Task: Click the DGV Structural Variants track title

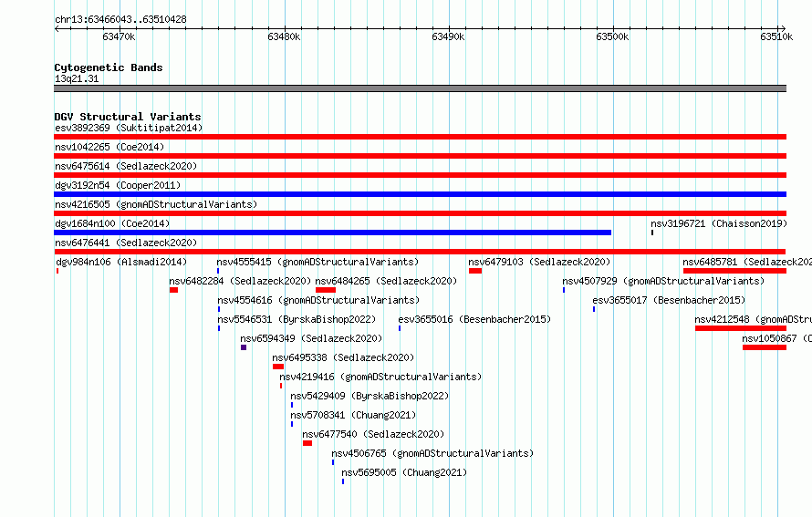Action: click(x=128, y=117)
